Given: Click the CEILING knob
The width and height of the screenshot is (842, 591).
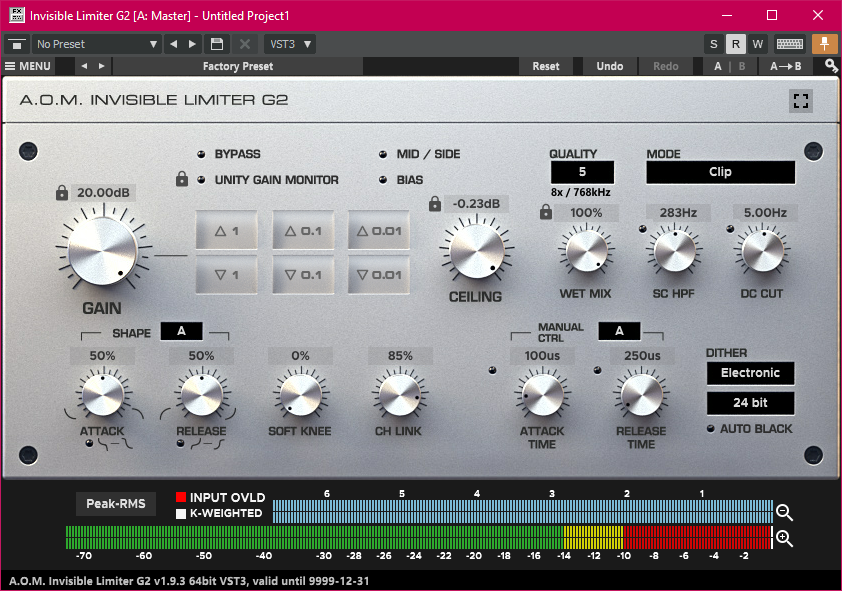Looking at the screenshot, I should pos(477,251).
